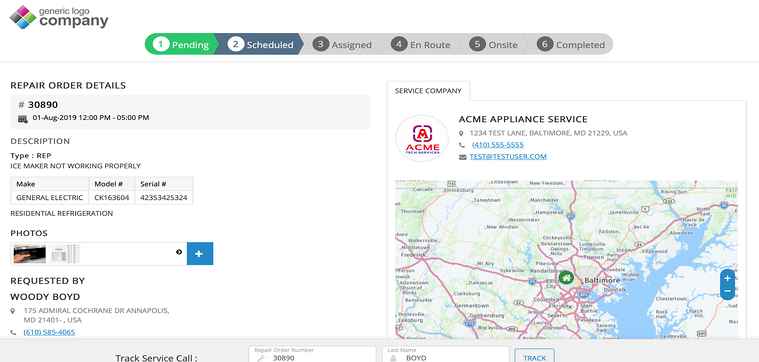Click the ACME Tech Services logo
Screen dimensions: 759x362
click(422, 138)
